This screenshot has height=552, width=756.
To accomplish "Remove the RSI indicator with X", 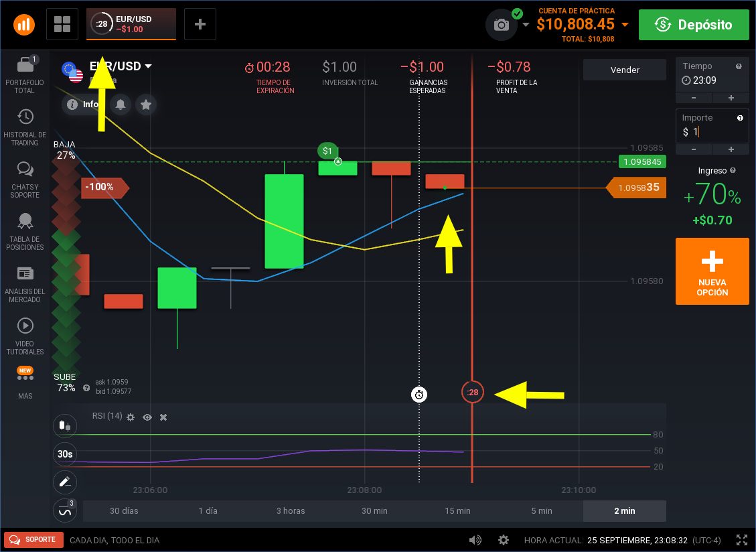I will coord(163,417).
